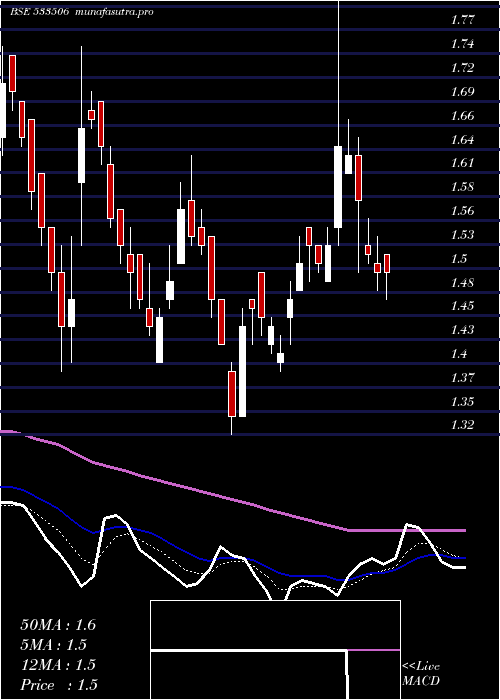Image resolution: width=500 pixels, height=700 pixels.
Task: Click the 1.37 price axis label
Action: click(x=462, y=378)
